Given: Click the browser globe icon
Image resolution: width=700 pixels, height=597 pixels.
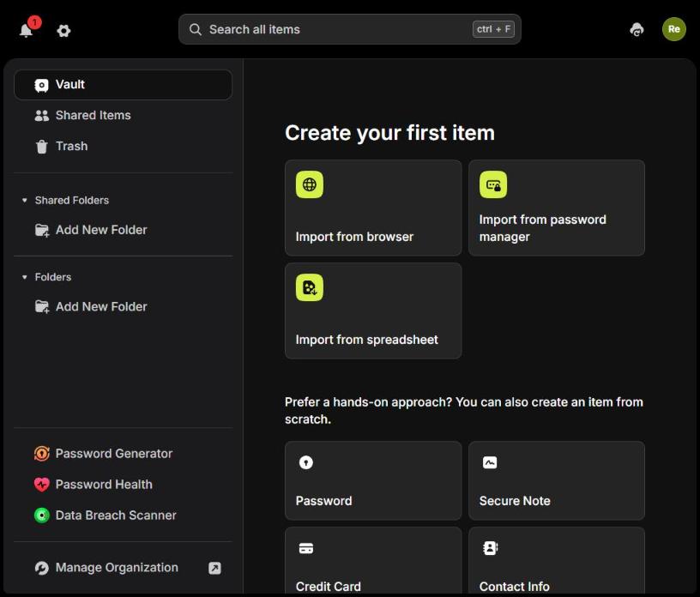Looking at the screenshot, I should (310, 184).
